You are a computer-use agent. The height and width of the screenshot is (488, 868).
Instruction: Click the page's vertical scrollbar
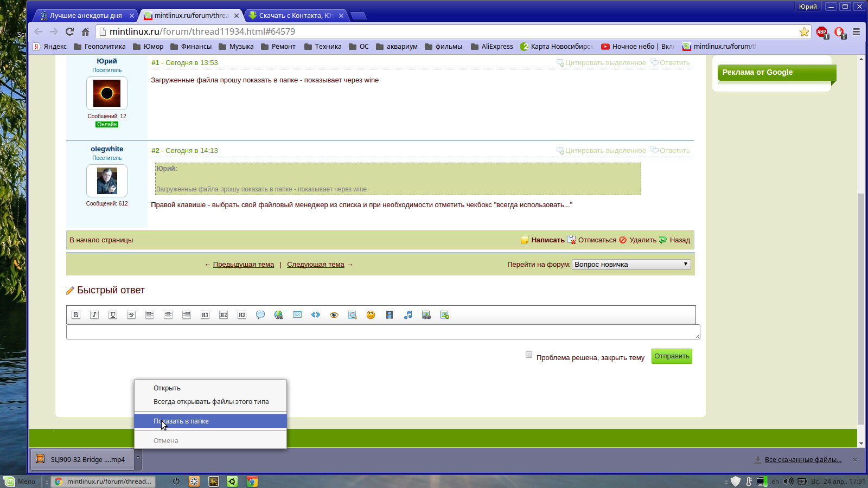pos(861,309)
